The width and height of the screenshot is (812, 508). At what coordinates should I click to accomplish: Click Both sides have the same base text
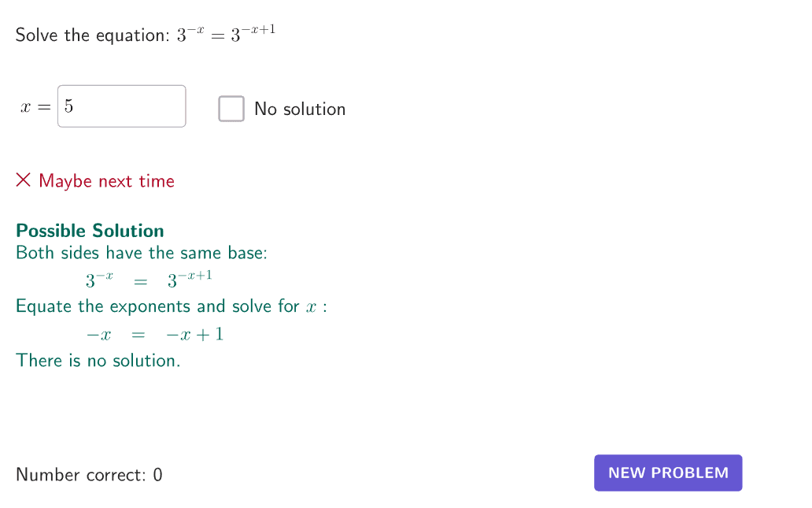click(141, 252)
